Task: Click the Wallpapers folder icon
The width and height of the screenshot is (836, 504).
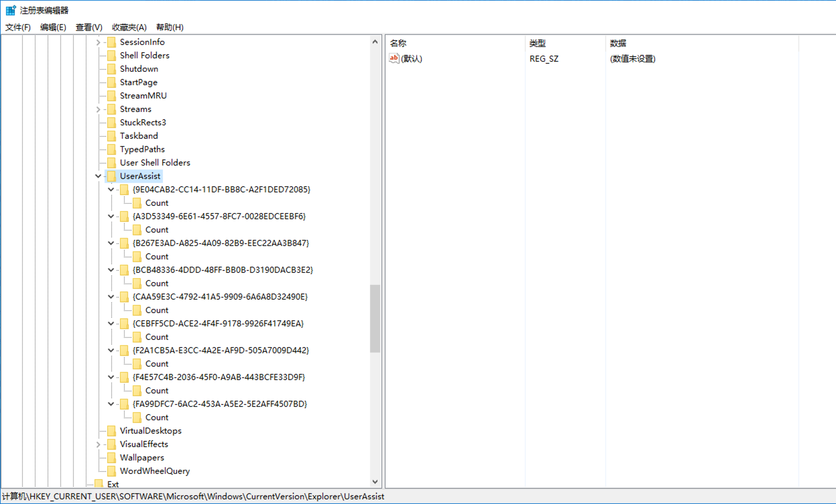Action: (x=111, y=458)
